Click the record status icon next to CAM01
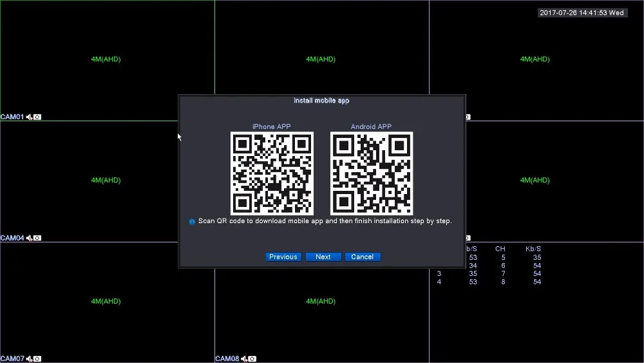 click(37, 117)
